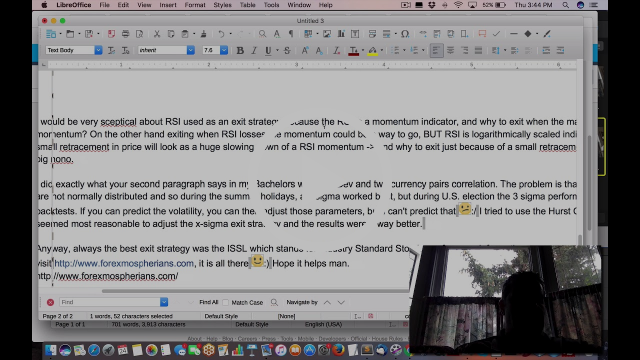
Task: Insert special character with the Omega icon
Action: click(x=405, y=34)
